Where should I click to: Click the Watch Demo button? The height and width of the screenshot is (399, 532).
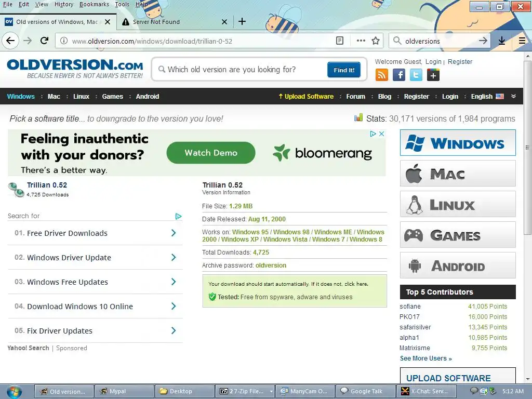click(211, 153)
